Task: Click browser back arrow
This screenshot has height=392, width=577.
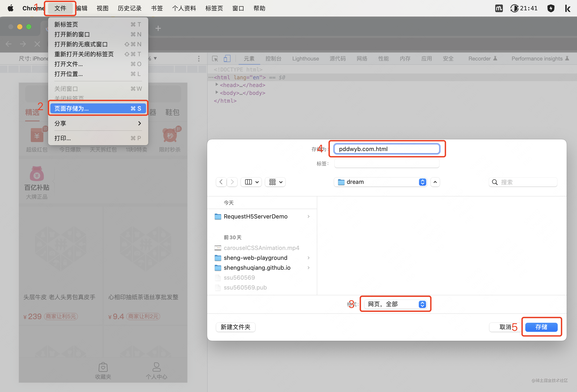Action: tap(9, 44)
